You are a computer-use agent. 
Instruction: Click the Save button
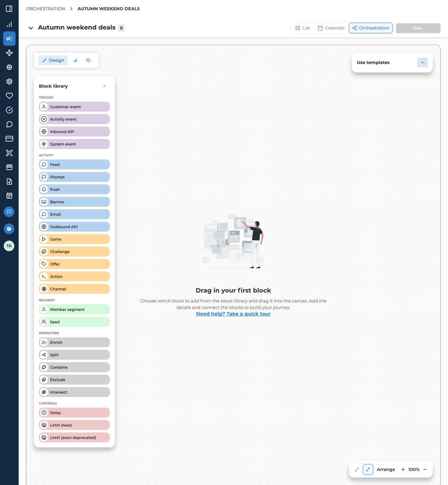418,28
